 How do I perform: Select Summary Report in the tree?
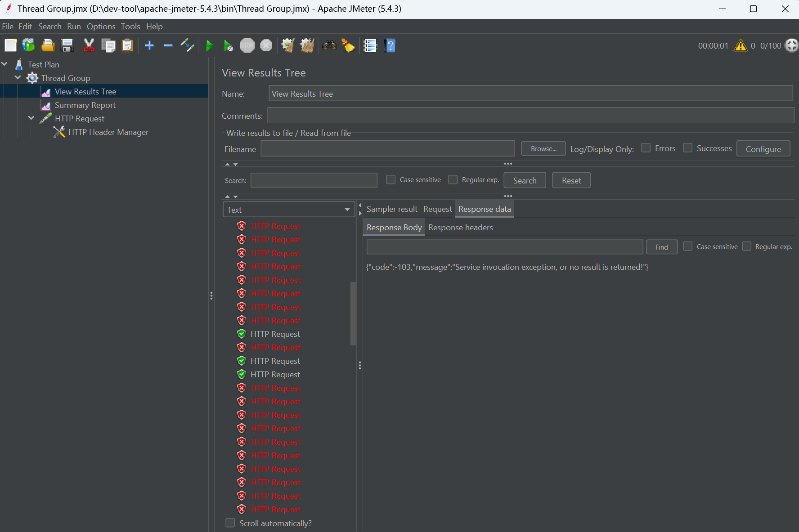tap(85, 105)
